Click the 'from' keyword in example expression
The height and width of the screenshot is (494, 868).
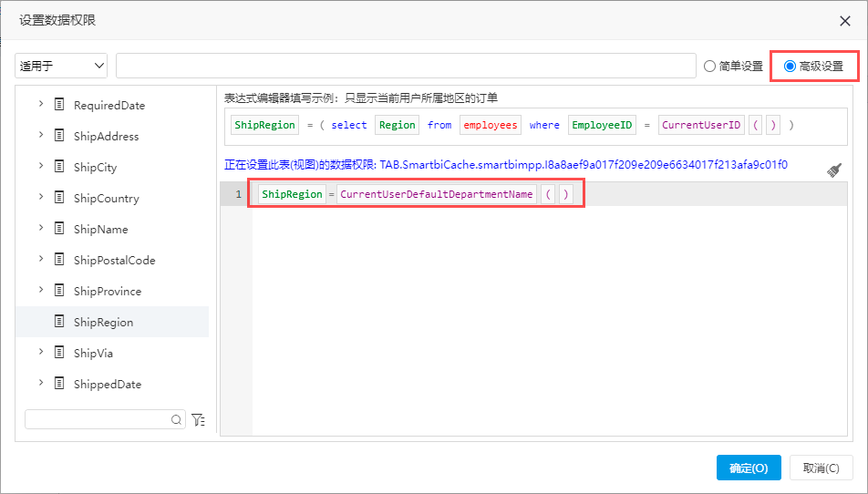coord(439,125)
